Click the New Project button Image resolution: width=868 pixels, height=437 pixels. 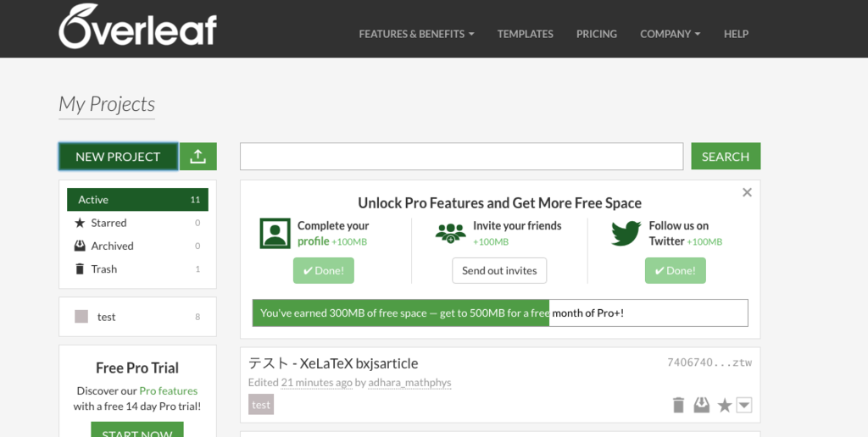click(118, 157)
